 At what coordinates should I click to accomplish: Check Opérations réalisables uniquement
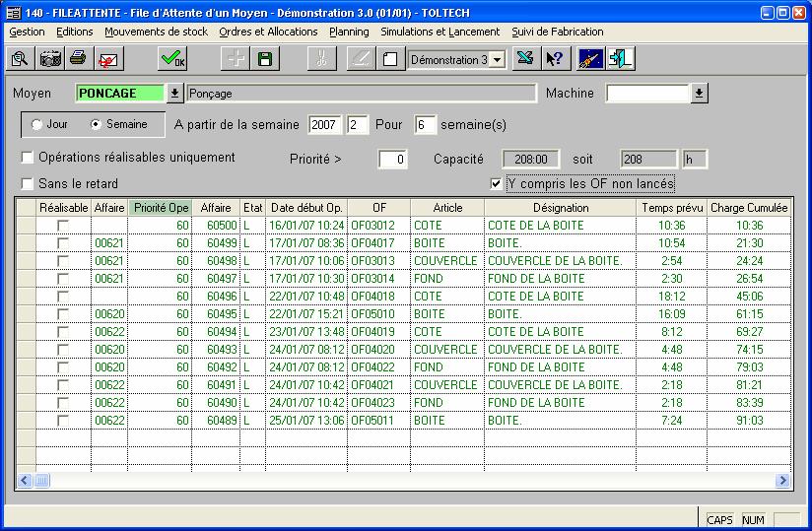coord(27,158)
